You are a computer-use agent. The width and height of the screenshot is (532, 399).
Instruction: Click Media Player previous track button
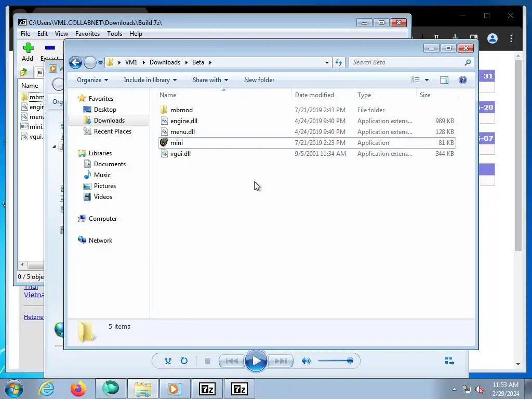point(232,361)
